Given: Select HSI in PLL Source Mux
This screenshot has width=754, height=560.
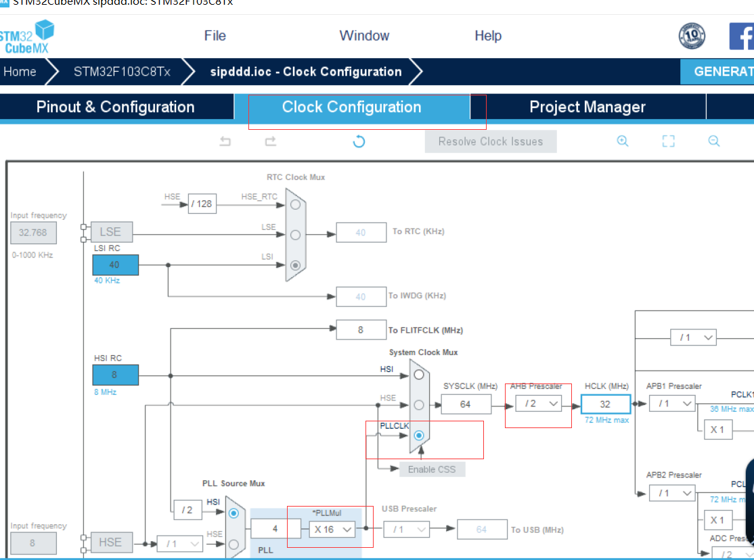Looking at the screenshot, I should point(234,513).
